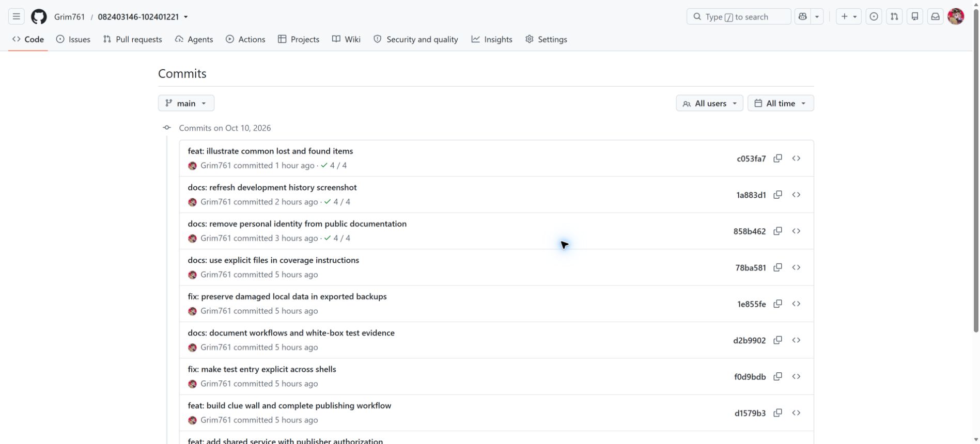Open the Wiki tab
Screen dimensions: 980x444
coord(346,39)
